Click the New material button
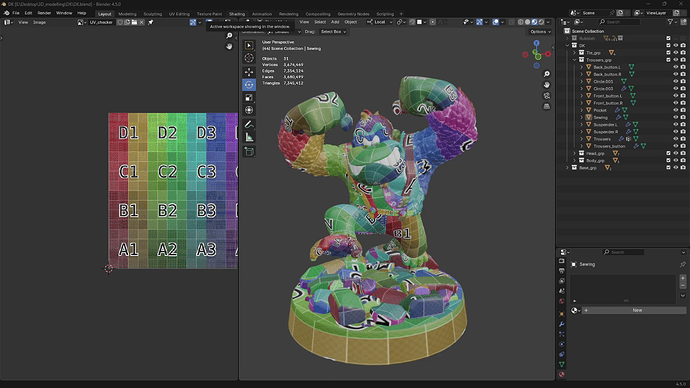This screenshot has width=690, height=388. click(637, 310)
